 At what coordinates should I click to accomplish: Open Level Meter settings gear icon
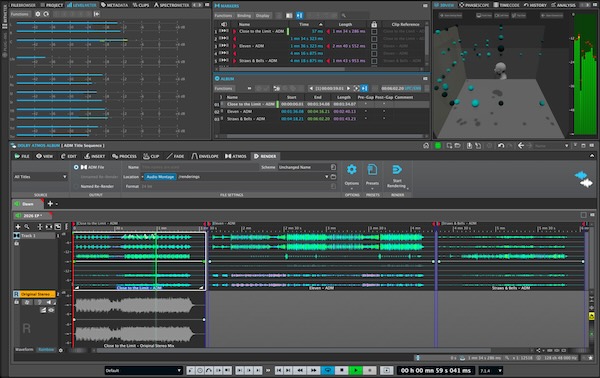click(x=38, y=14)
